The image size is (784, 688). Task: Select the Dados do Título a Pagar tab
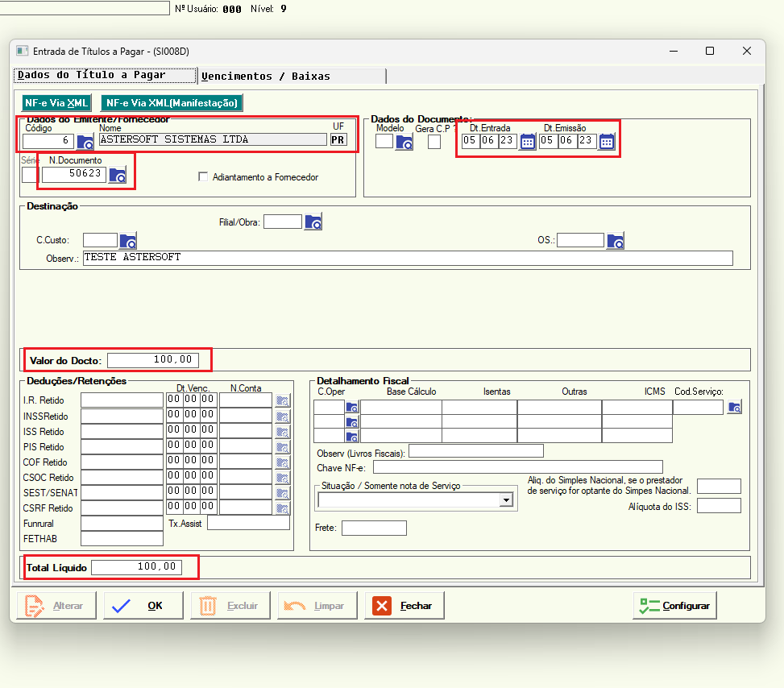click(105, 75)
